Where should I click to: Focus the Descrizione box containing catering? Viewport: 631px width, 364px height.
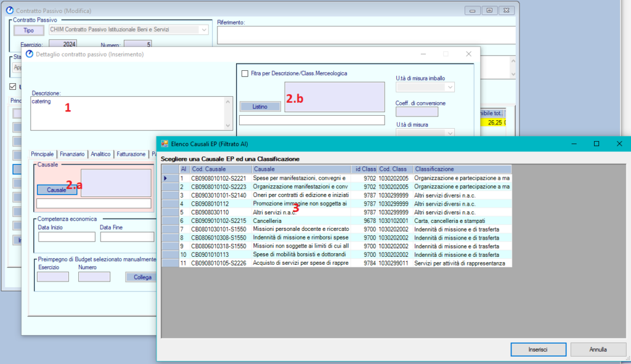[128, 113]
